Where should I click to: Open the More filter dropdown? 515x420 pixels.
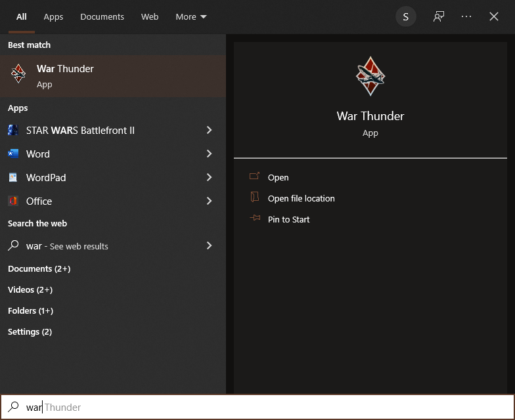click(191, 17)
